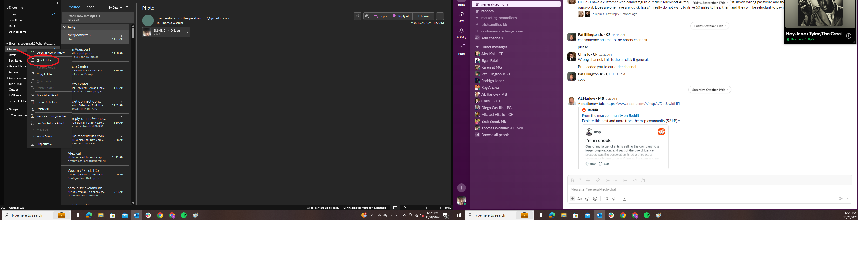Toggle Slack formatting toolbar with Aa

(580, 199)
